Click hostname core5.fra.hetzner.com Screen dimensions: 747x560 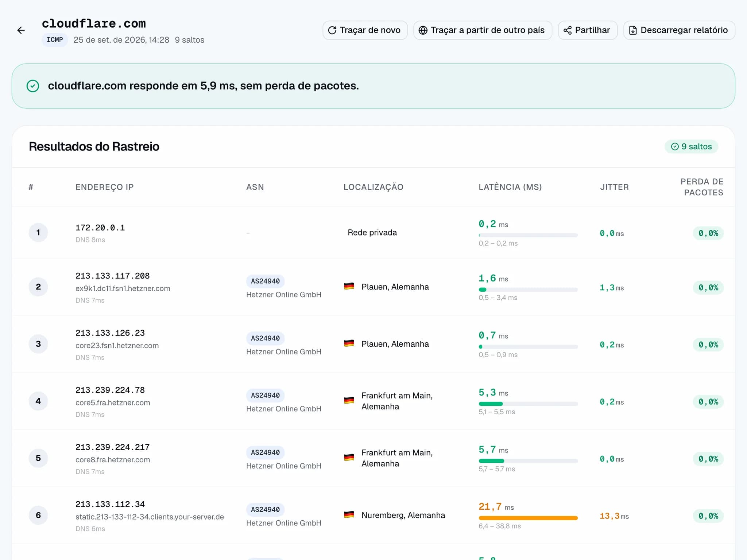[113, 402]
